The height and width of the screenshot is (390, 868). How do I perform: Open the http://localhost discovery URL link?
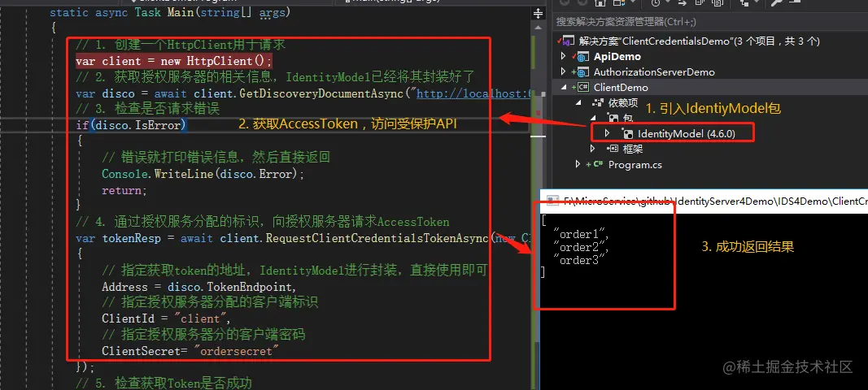coord(475,94)
